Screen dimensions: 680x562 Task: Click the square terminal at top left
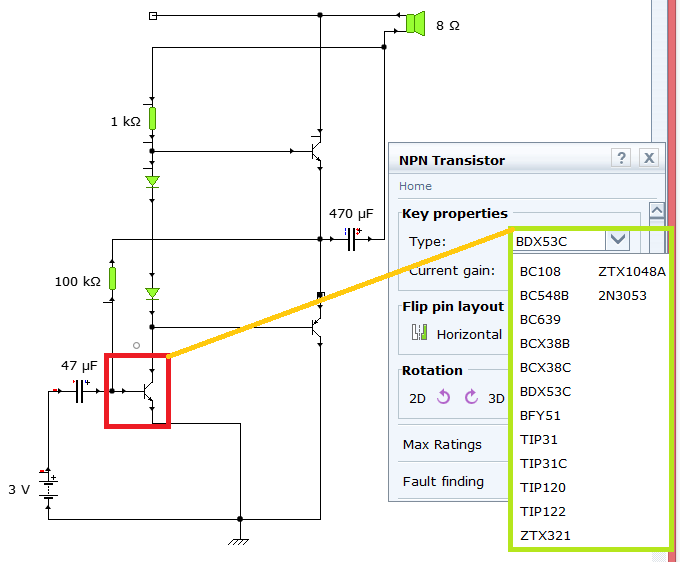click(x=153, y=16)
